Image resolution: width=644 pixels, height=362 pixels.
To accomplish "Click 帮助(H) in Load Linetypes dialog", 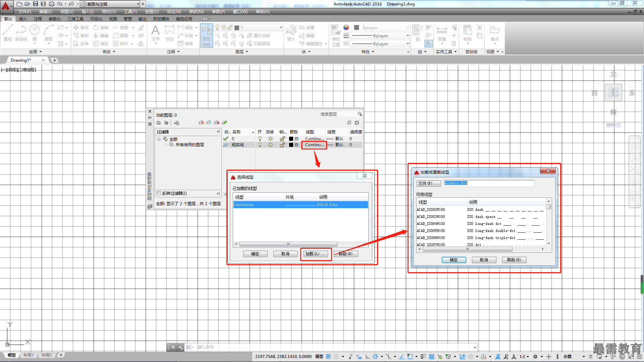I will click(514, 260).
